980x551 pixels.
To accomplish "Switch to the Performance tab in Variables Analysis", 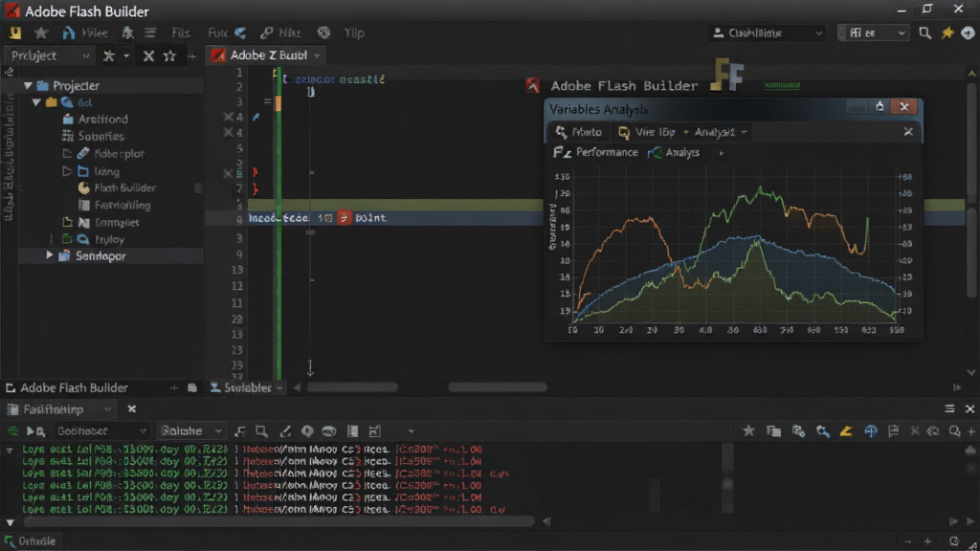I will tap(597, 152).
